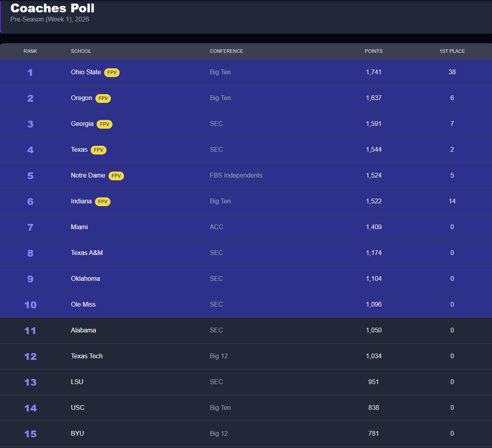492x448 pixels.
Task: Click the 1,741 points value
Action: pyautogui.click(x=374, y=72)
